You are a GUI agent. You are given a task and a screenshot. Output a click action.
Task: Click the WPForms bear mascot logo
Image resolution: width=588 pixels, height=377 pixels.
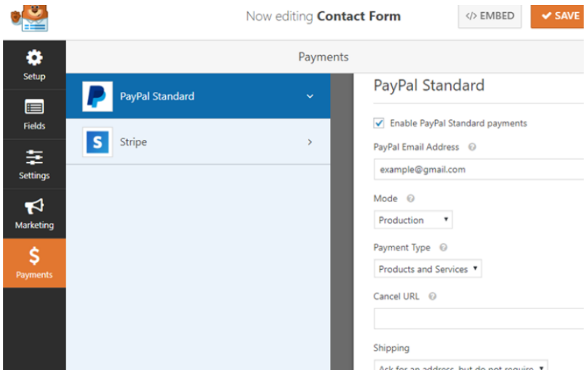(x=29, y=18)
